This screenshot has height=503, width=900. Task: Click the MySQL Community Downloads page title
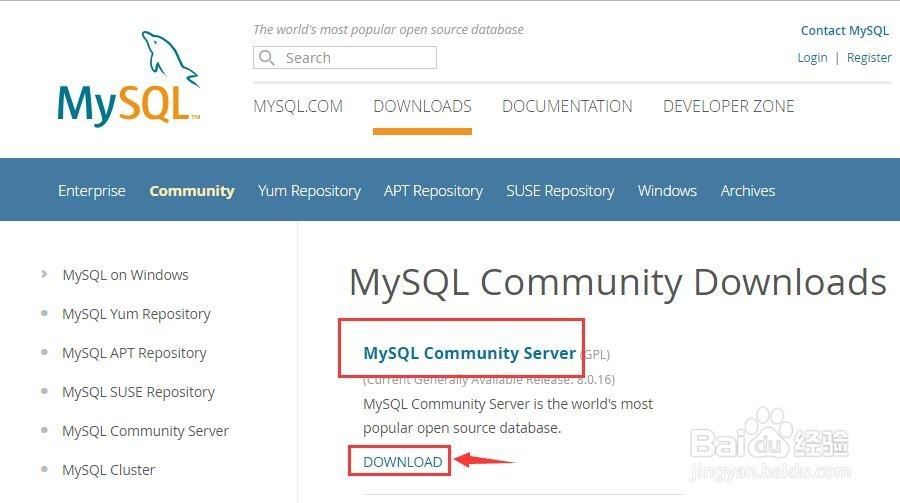click(618, 283)
